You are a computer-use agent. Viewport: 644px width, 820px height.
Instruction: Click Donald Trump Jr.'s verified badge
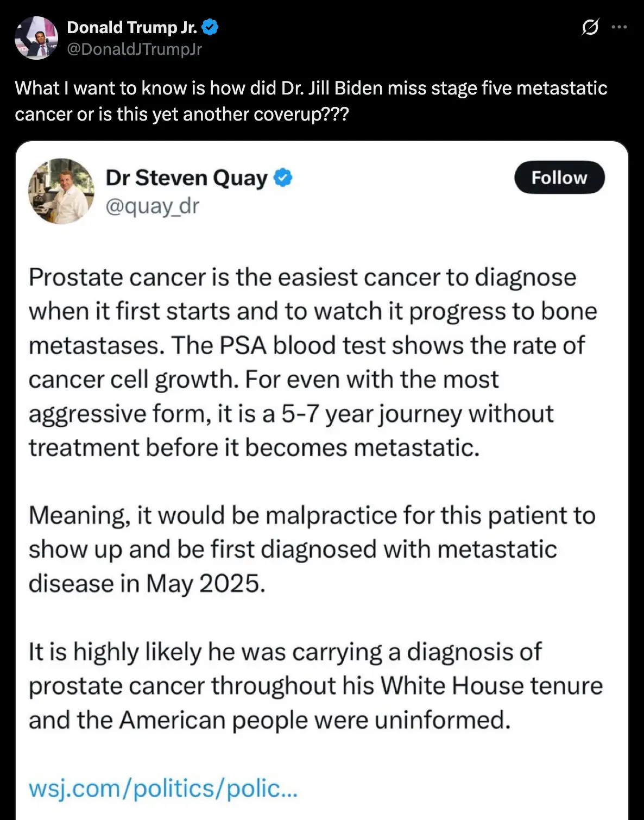pyautogui.click(x=210, y=27)
